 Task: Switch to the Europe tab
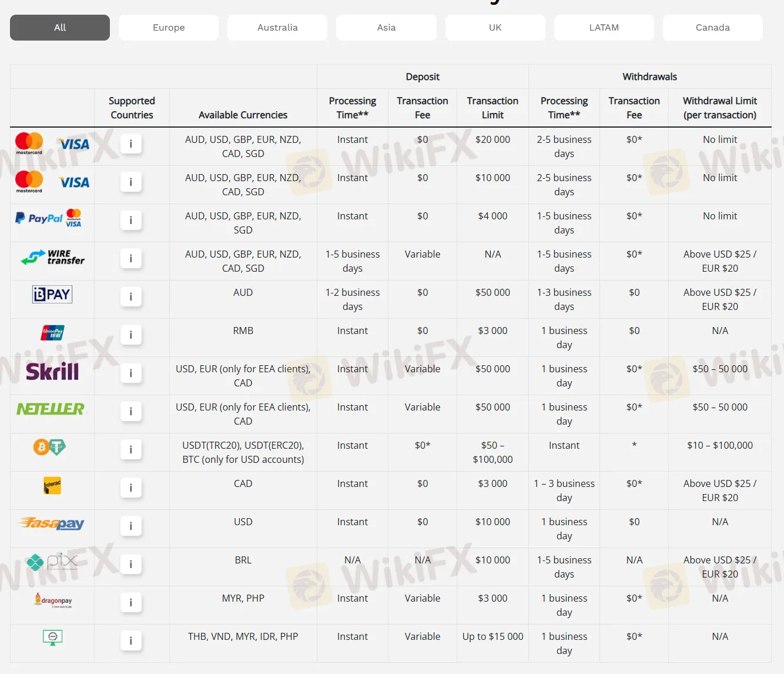tap(169, 28)
